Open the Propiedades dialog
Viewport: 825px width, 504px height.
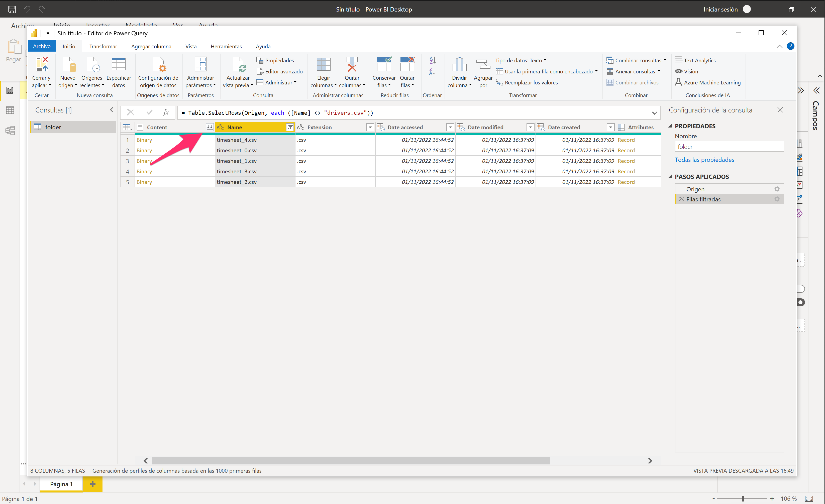(275, 60)
